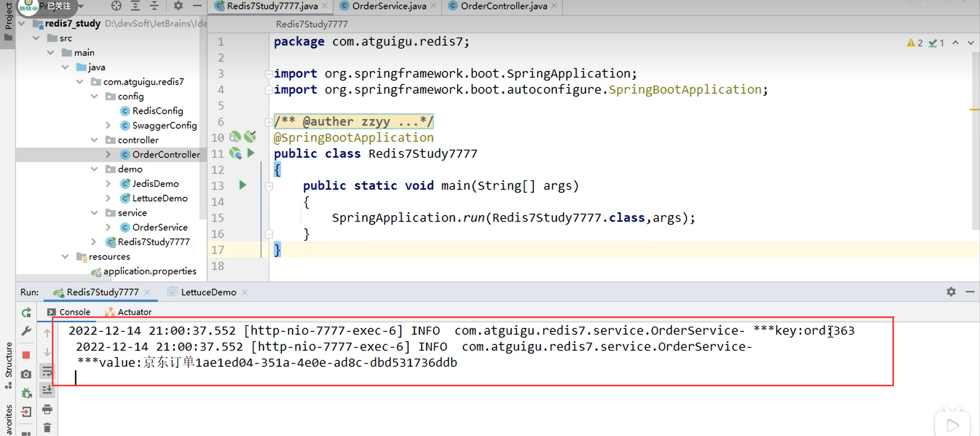Close the OrderController.java tab

click(554, 6)
